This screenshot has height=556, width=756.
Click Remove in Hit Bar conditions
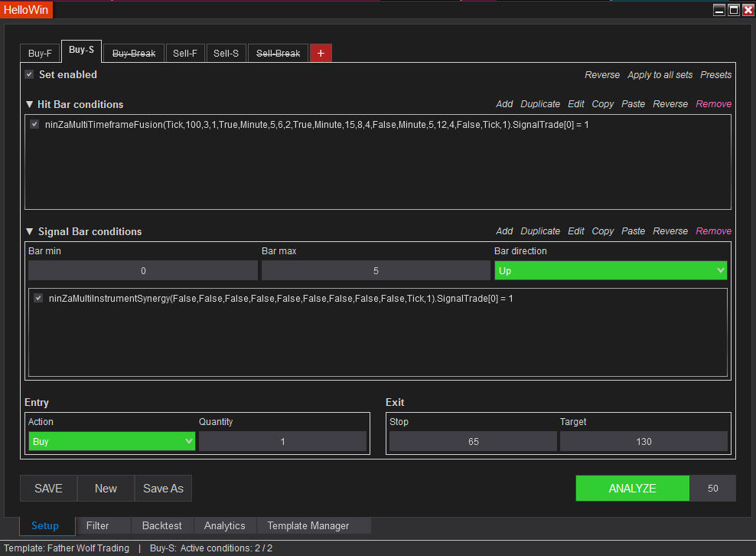click(713, 104)
